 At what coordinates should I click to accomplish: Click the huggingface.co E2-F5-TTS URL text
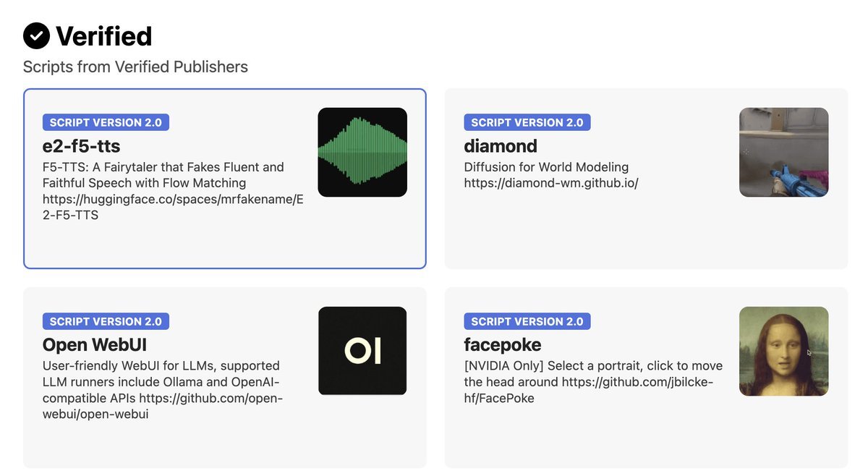[x=172, y=206]
